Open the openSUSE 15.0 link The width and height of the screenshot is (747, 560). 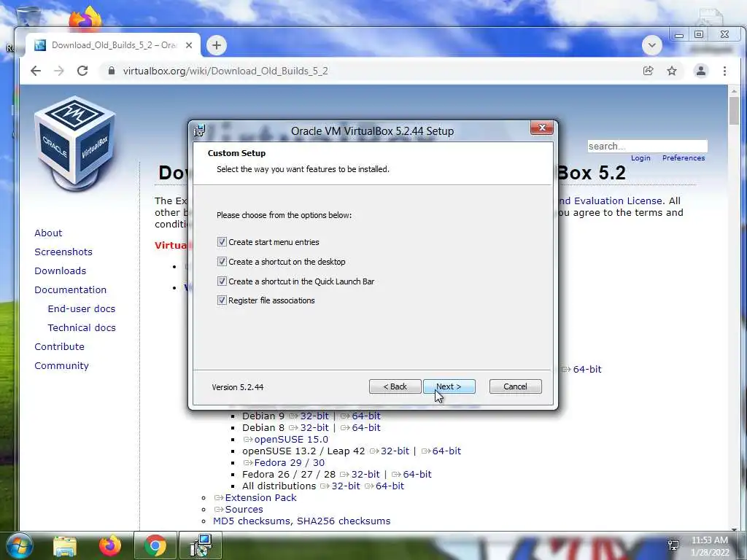pos(291,439)
